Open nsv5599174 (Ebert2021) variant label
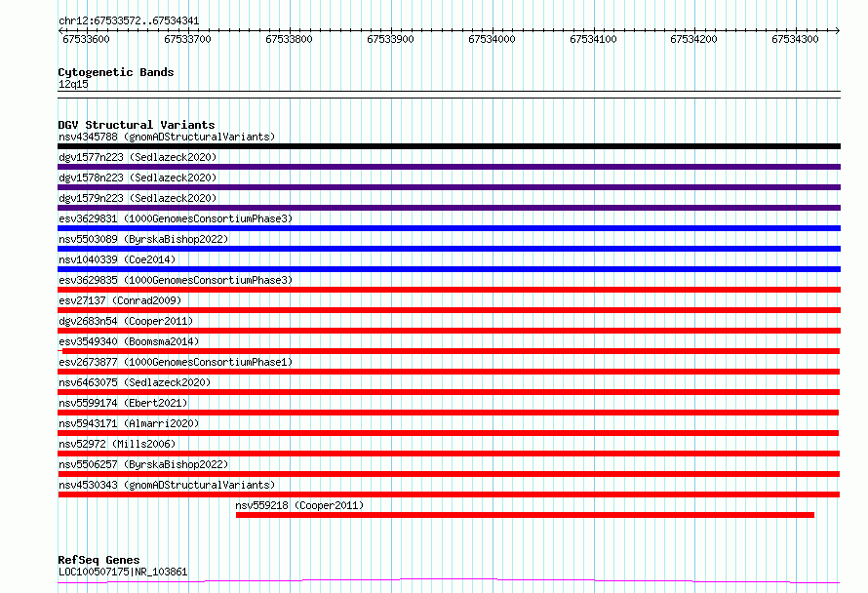 (x=123, y=403)
